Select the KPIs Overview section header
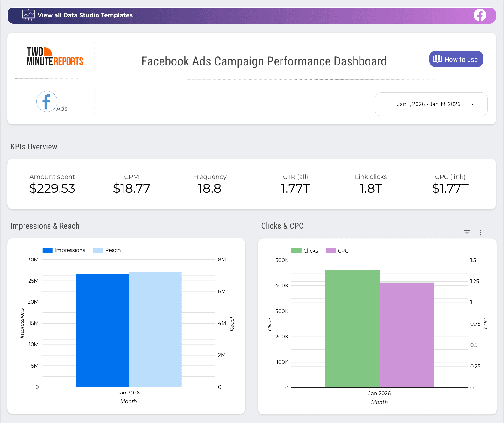Image resolution: width=504 pixels, height=423 pixels. pos(34,146)
